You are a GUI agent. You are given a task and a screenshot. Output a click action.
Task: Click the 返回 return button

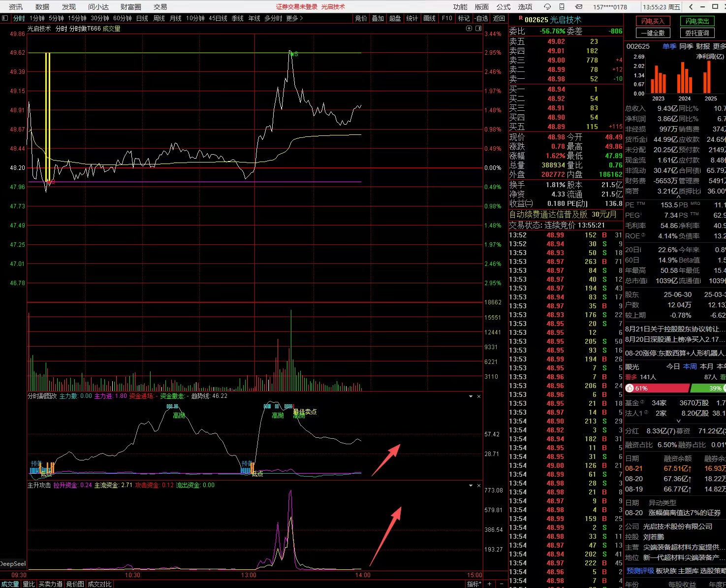499,18
